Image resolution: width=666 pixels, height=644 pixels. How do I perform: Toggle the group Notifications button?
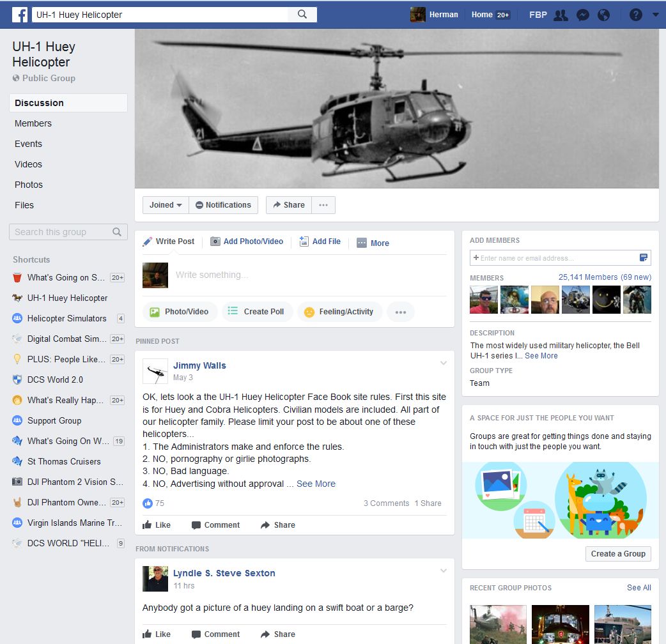(224, 205)
